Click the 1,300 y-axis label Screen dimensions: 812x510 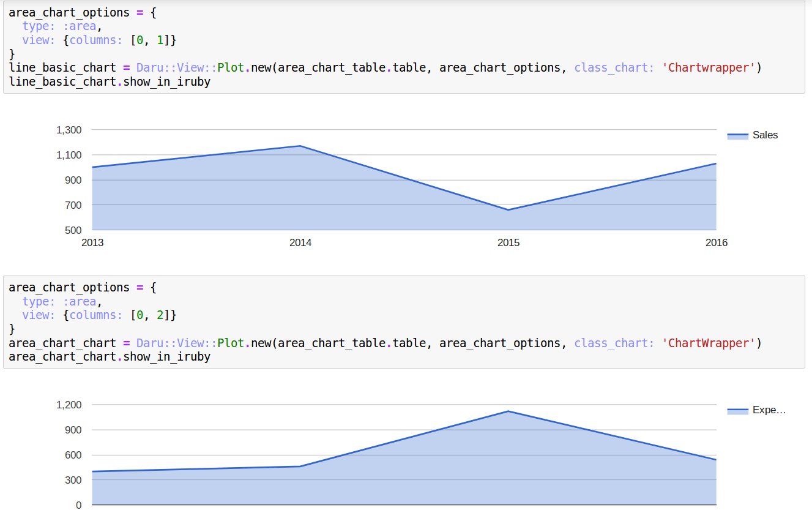tap(69, 130)
